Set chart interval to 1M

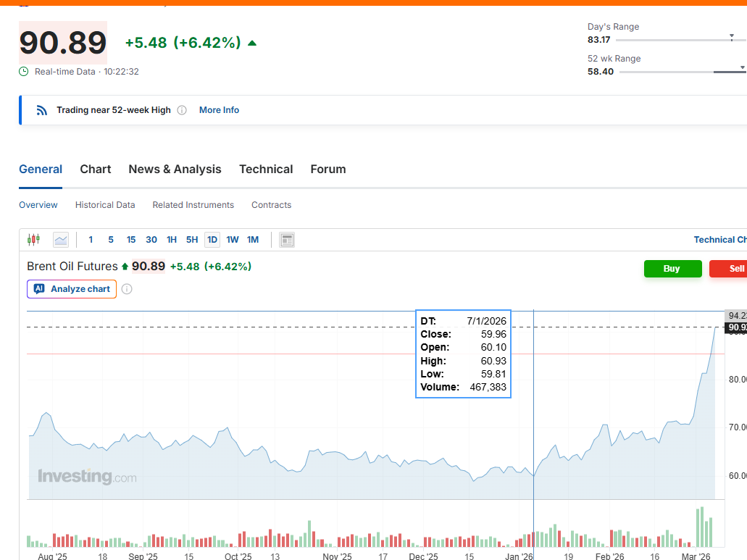[253, 240]
